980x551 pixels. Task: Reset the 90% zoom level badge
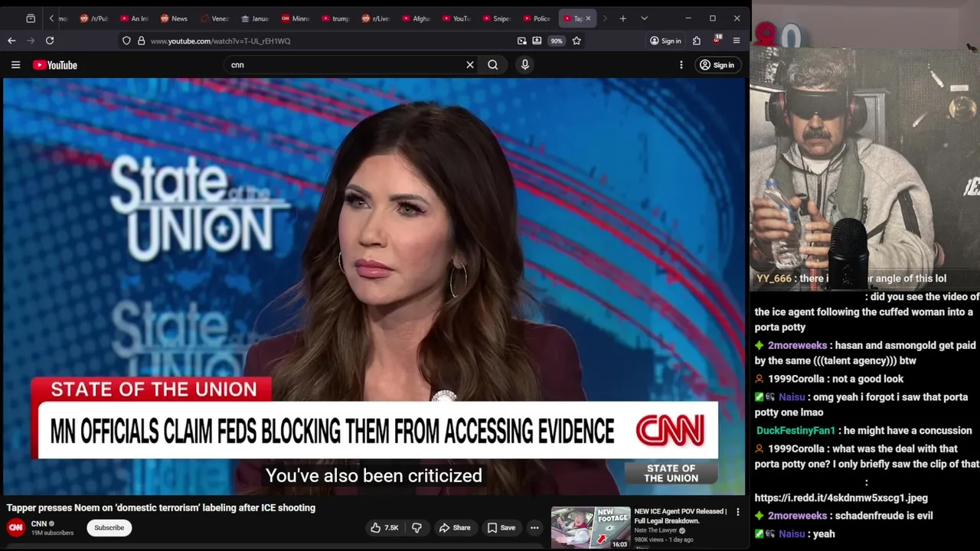pos(557,41)
